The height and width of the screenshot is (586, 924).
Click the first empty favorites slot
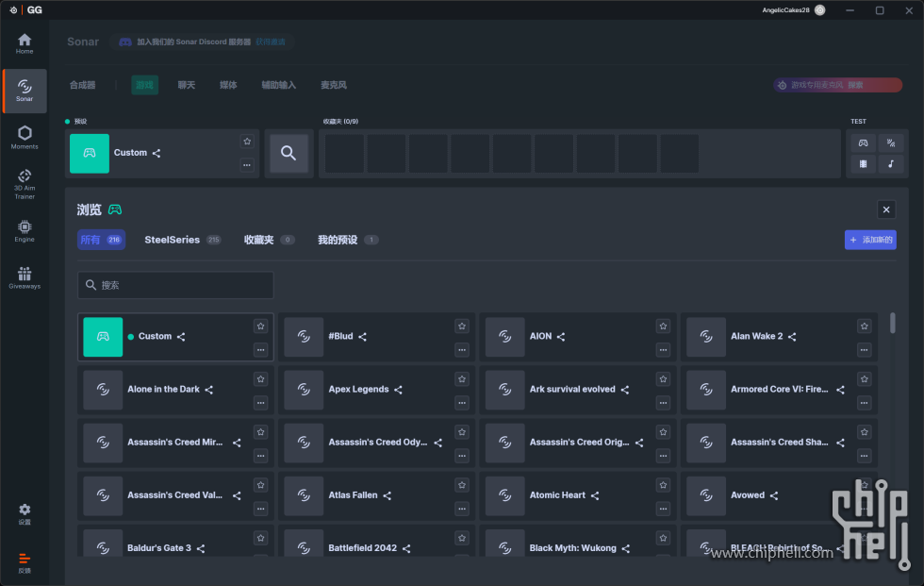(344, 153)
